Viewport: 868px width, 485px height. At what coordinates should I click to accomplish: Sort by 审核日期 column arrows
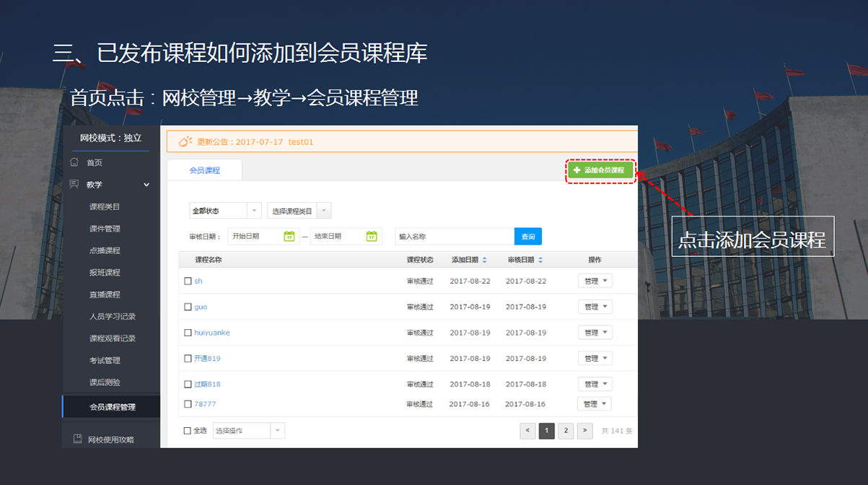(540, 260)
